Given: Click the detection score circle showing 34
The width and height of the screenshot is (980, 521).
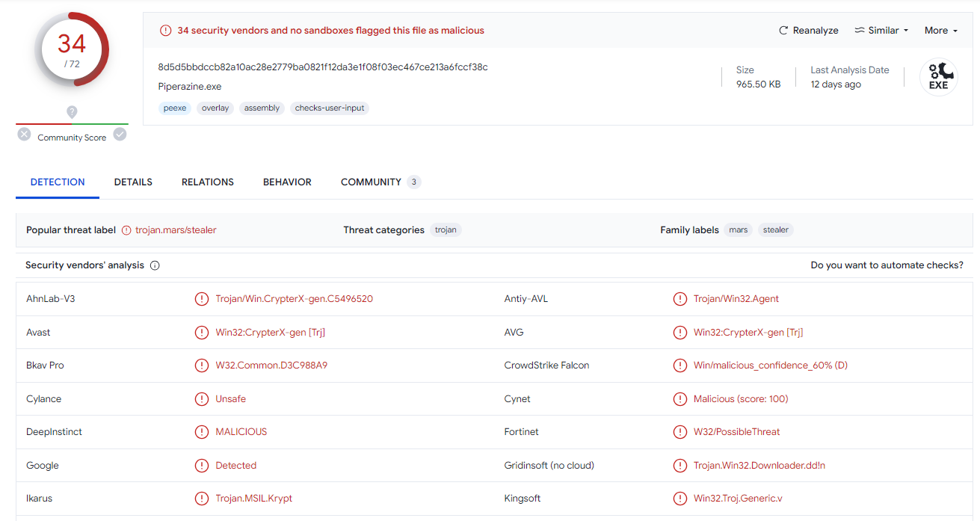Looking at the screenshot, I should (72, 49).
